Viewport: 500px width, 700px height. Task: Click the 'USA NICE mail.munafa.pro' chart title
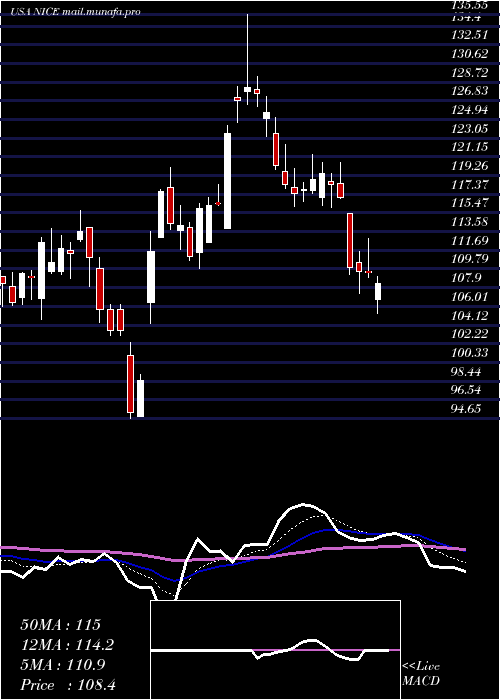point(75,12)
